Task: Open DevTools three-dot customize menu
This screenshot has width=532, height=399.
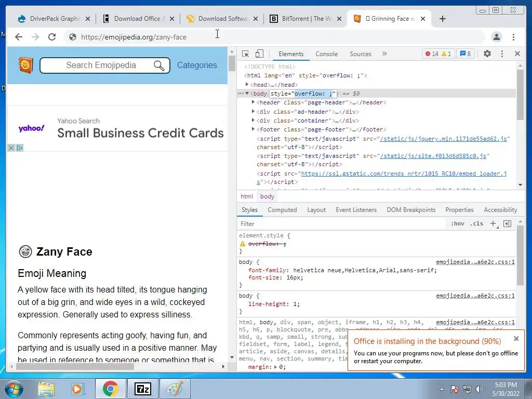Action: (x=502, y=54)
